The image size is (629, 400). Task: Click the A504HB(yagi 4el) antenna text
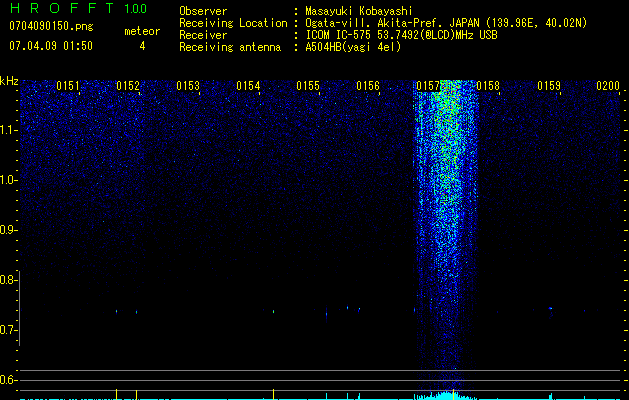click(353, 47)
